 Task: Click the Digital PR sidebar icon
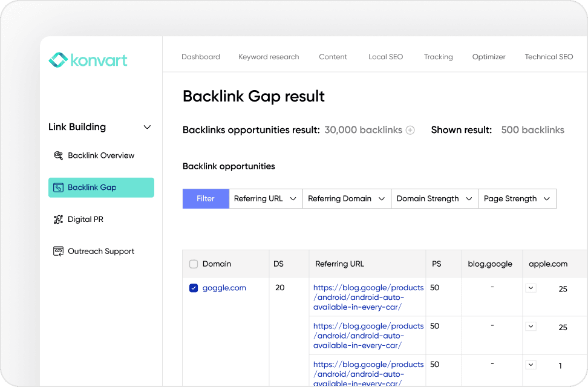point(58,220)
